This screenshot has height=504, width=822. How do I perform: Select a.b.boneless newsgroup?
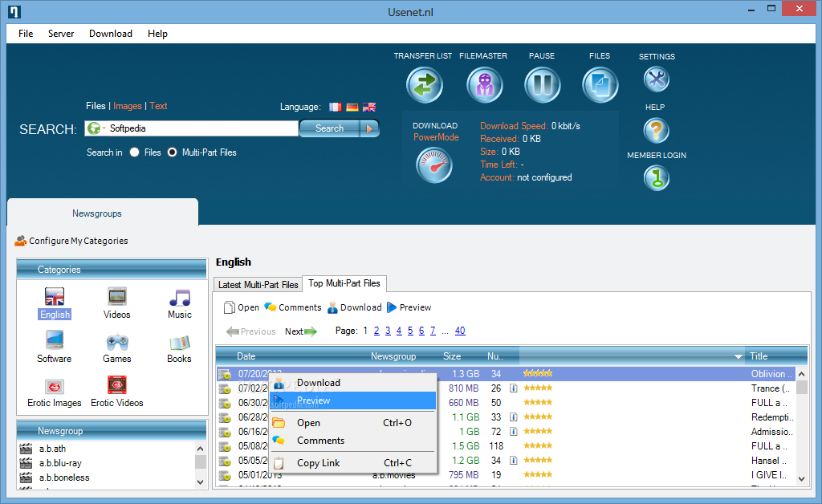pos(64,478)
